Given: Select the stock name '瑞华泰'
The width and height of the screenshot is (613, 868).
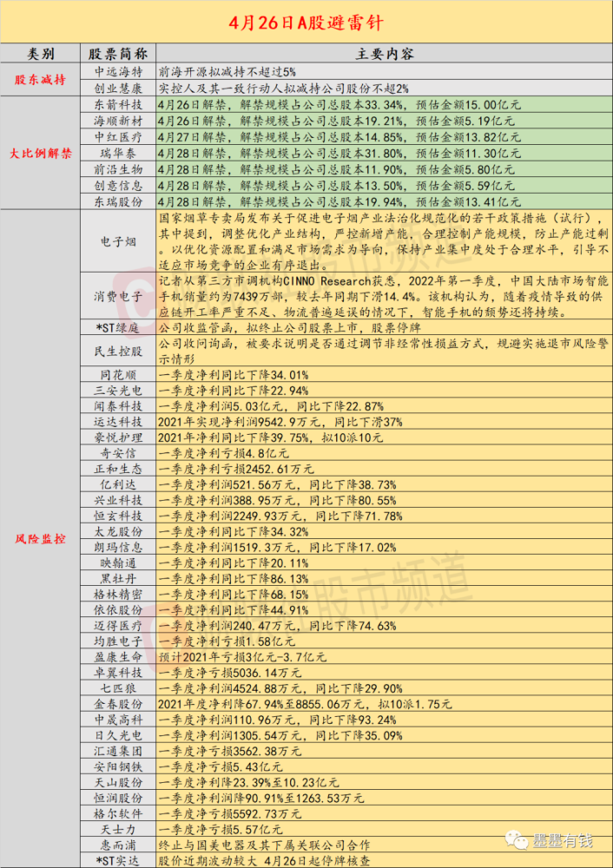Looking at the screenshot, I should [x=118, y=153].
